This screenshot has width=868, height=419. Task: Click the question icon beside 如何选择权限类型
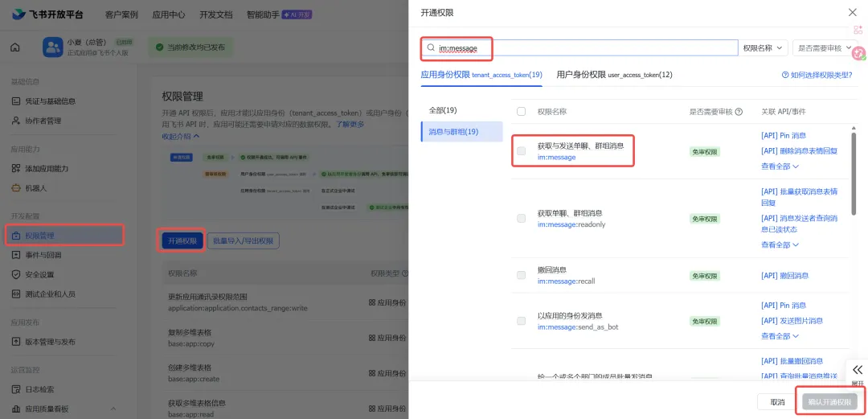click(x=785, y=75)
